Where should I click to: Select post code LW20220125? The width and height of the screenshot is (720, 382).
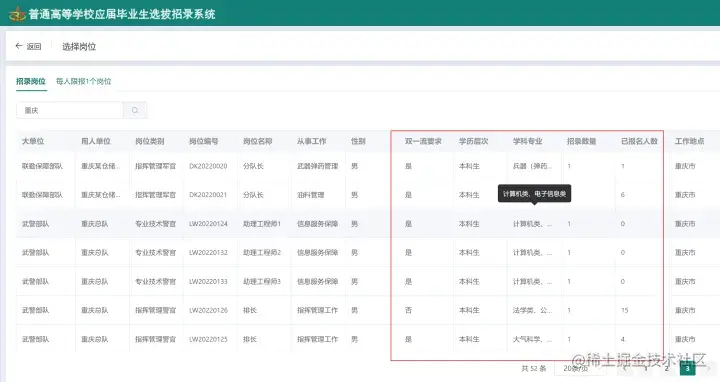point(208,339)
